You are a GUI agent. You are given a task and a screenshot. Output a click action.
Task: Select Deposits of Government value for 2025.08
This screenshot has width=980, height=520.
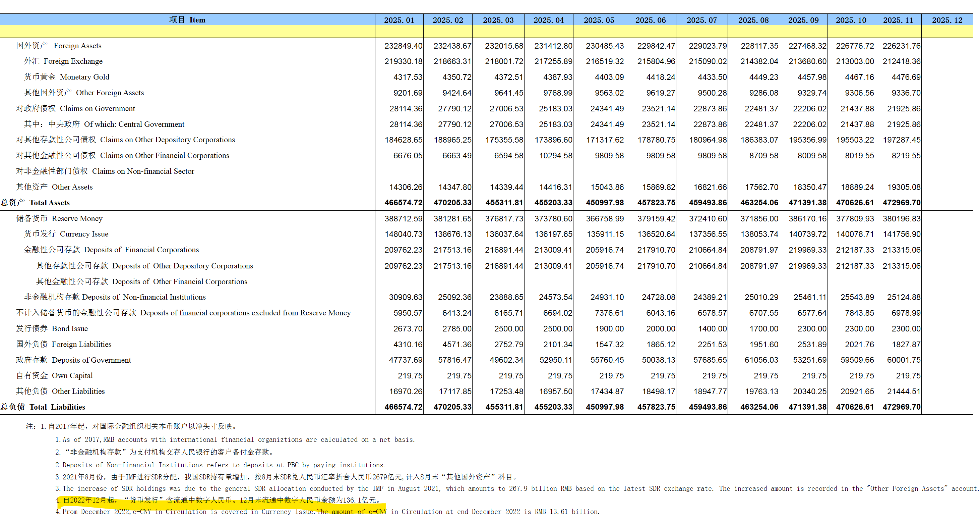pyautogui.click(x=761, y=360)
